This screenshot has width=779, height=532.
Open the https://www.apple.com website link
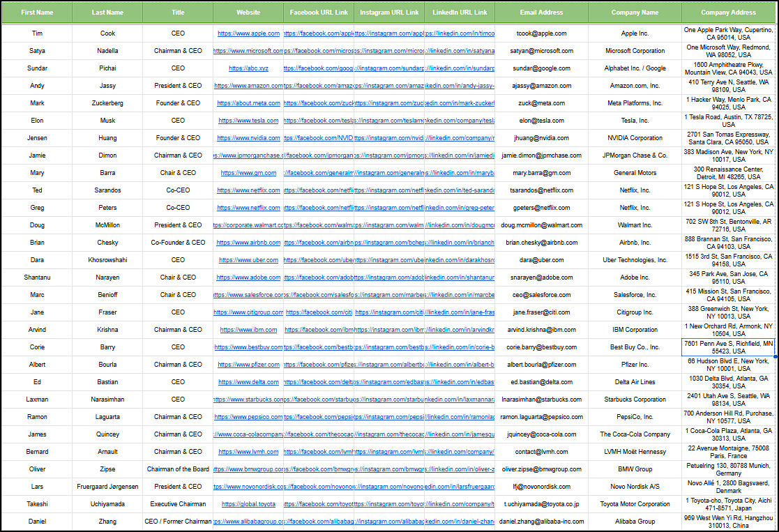coord(248,33)
